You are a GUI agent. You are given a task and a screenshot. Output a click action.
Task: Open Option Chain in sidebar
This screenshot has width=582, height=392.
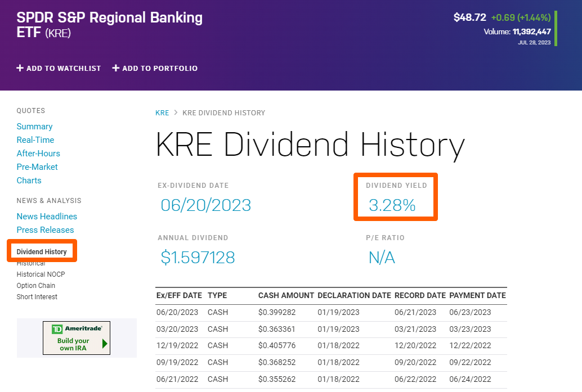35,286
